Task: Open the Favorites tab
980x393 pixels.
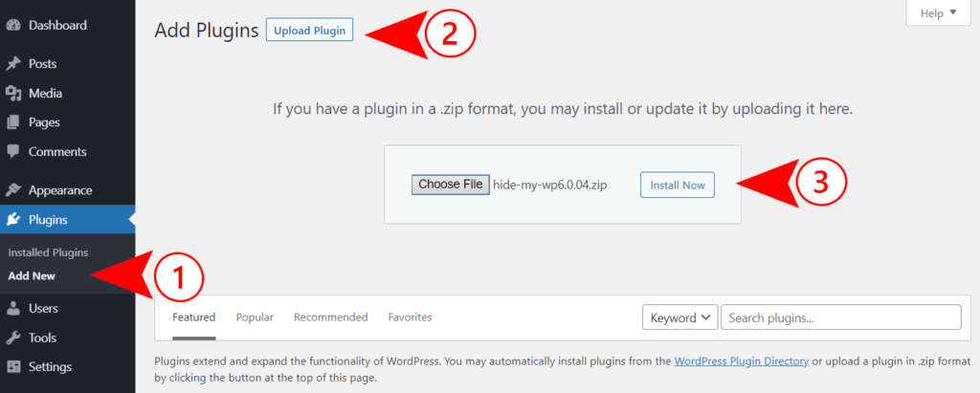Action: [x=410, y=317]
